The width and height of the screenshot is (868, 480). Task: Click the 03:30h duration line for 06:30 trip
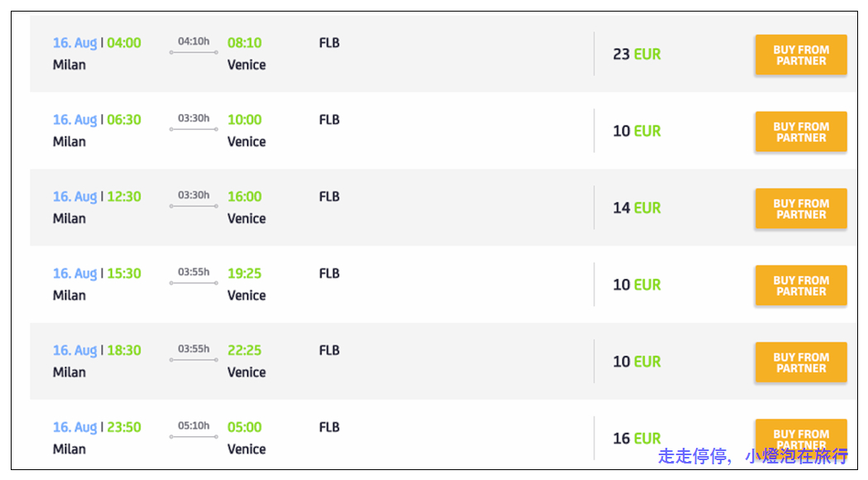pos(193,130)
